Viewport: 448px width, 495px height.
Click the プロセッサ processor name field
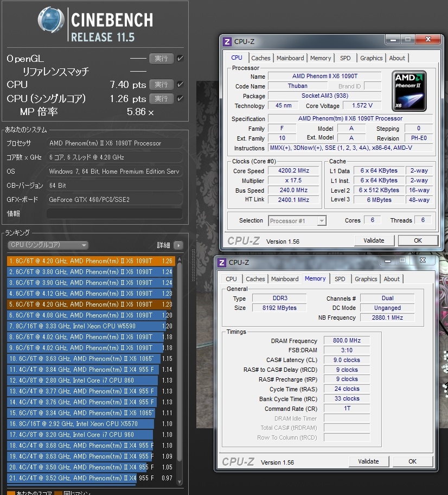pos(114,143)
